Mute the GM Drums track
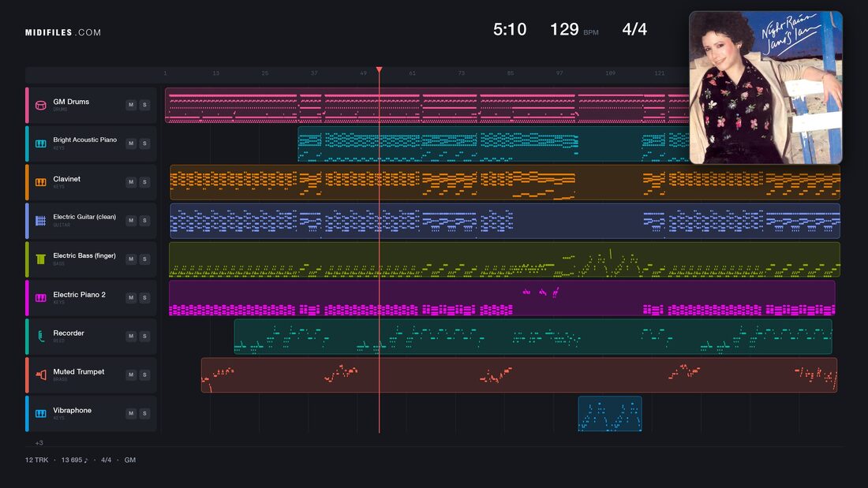 tap(131, 105)
